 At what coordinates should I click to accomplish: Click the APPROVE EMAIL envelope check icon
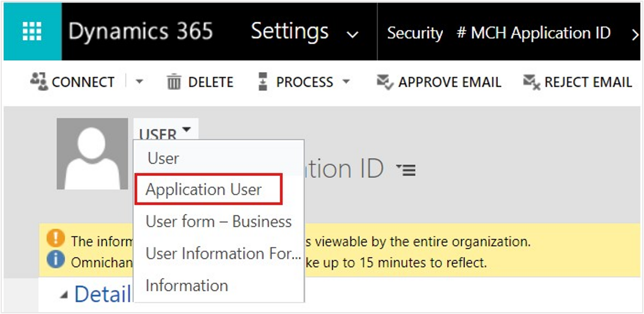385,82
